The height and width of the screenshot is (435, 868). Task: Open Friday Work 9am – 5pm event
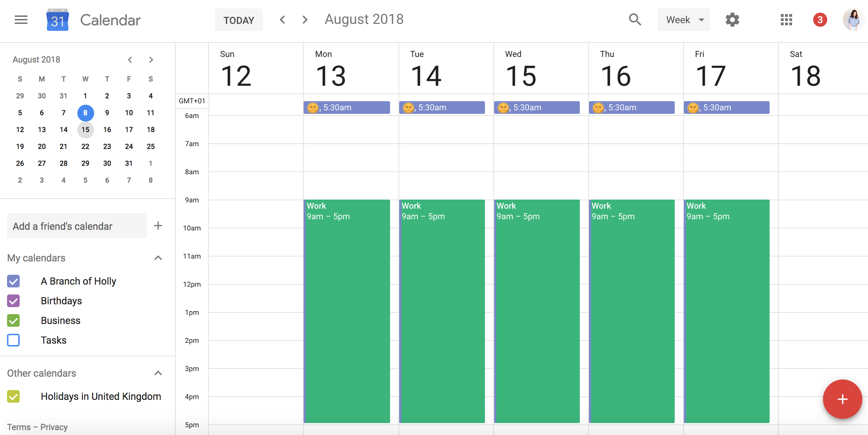pyautogui.click(x=727, y=311)
